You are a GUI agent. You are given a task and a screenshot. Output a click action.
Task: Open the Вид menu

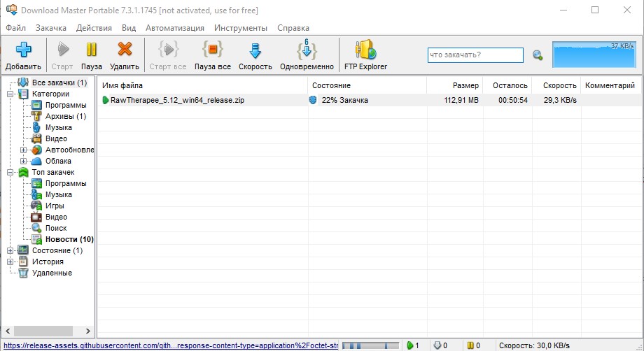pos(129,28)
